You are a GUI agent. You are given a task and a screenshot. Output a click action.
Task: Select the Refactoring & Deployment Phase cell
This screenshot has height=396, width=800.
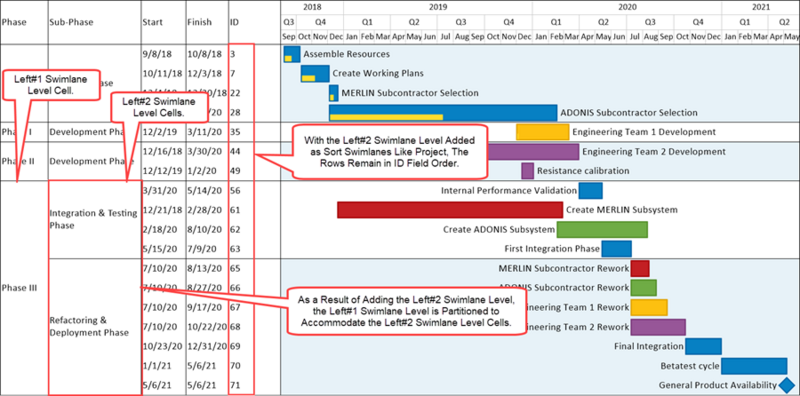pos(94,327)
